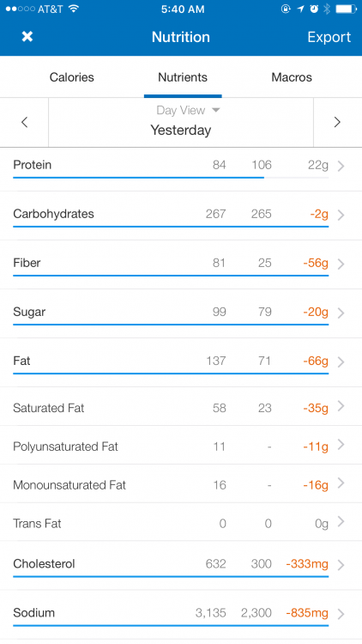362x644 pixels.
Task: Select the Polyunsaturated Fat row
Action: 181,447
